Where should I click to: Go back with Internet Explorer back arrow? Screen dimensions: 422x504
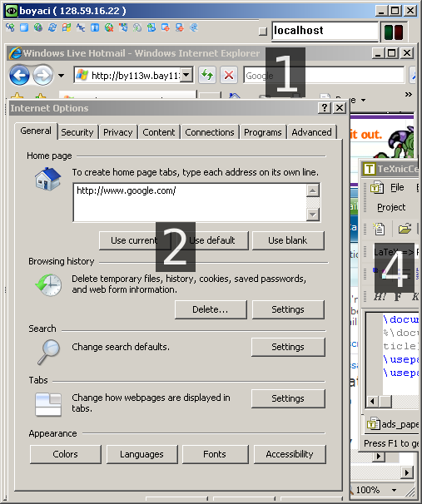click(x=19, y=75)
